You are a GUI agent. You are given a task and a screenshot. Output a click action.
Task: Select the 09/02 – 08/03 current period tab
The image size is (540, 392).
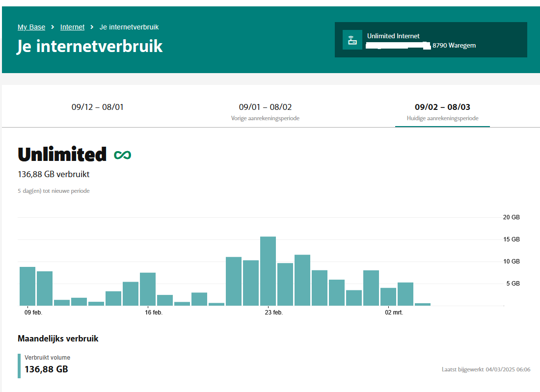[442, 111]
